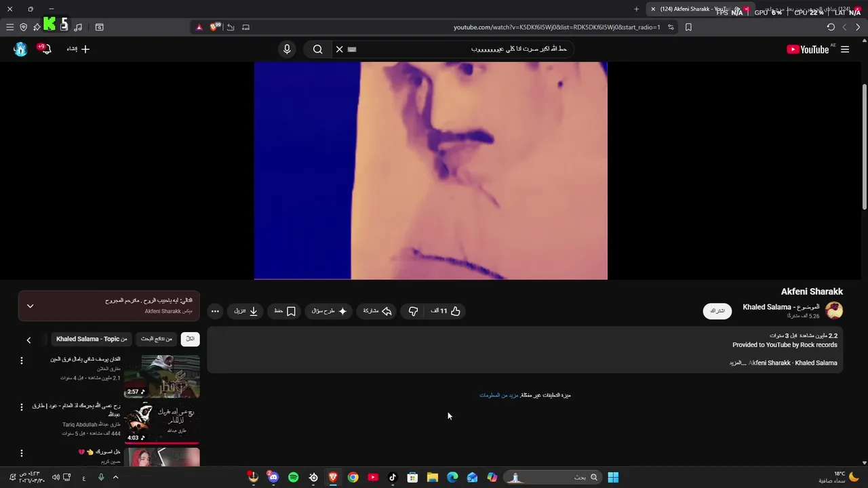Image resolution: width=868 pixels, height=488 pixels.
Task: Open the YouTube guide hamburger menu
Action: pyautogui.click(x=845, y=49)
